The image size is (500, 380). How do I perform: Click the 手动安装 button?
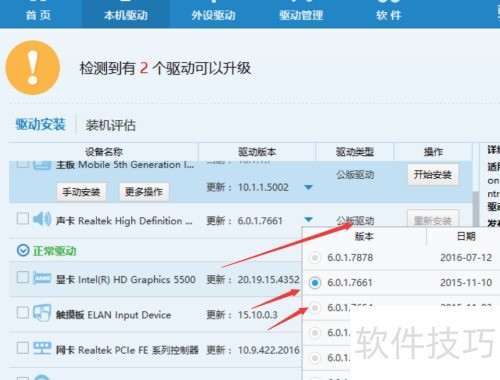81,192
